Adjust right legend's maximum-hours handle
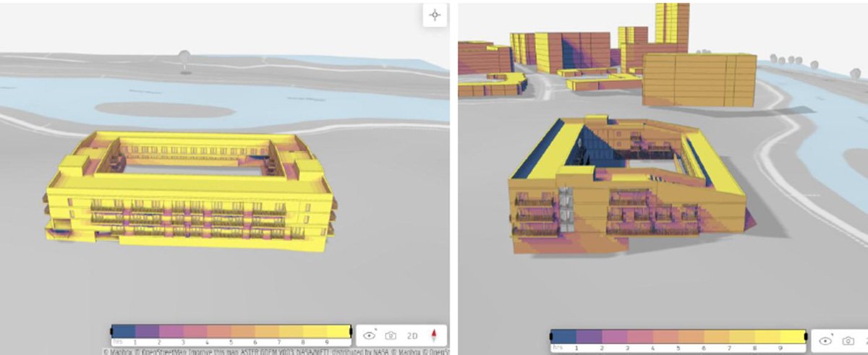 coord(807,338)
